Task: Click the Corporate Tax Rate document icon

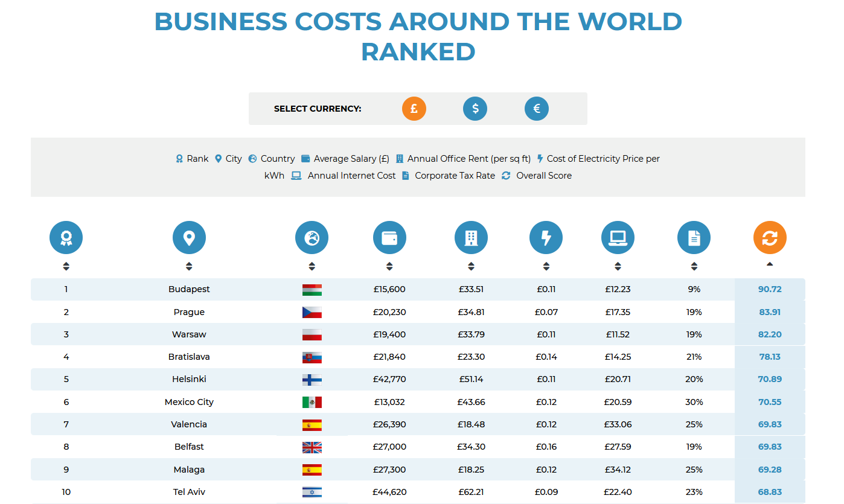Action: coord(694,238)
